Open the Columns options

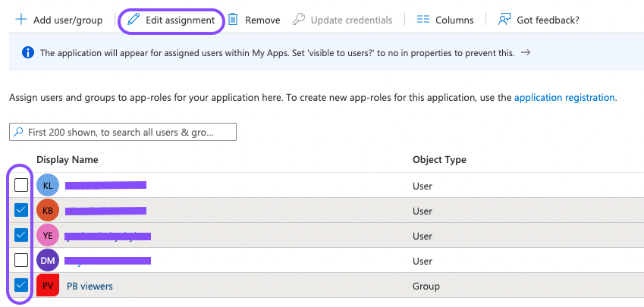445,20
